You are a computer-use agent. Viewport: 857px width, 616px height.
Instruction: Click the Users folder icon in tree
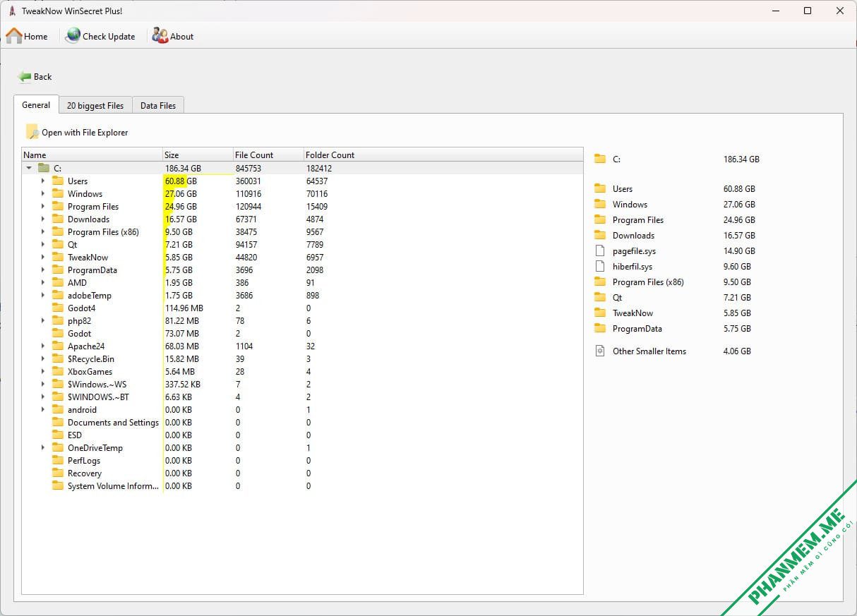(58, 181)
